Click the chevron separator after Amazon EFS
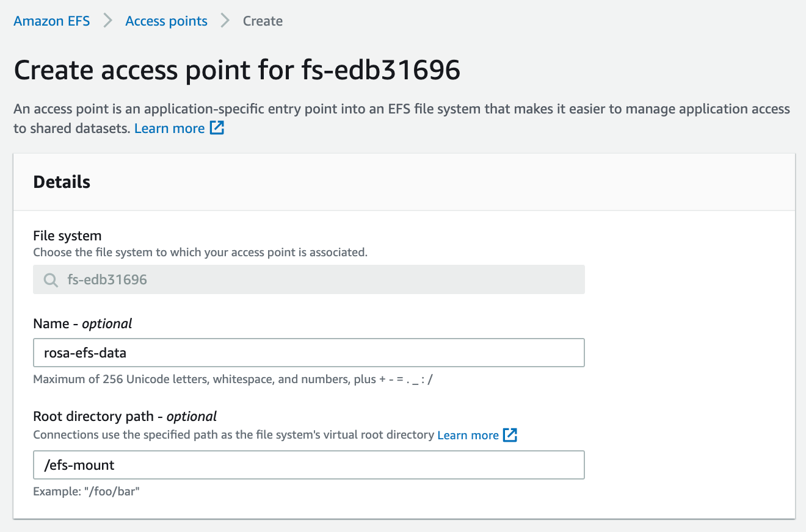This screenshot has height=532, width=806. [108, 21]
